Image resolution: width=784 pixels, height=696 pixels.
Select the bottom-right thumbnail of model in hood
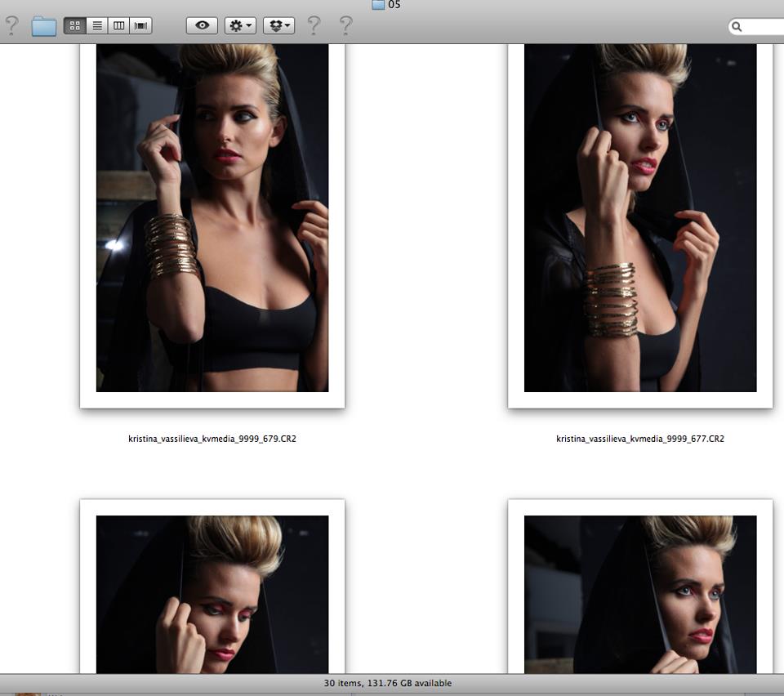click(x=640, y=587)
